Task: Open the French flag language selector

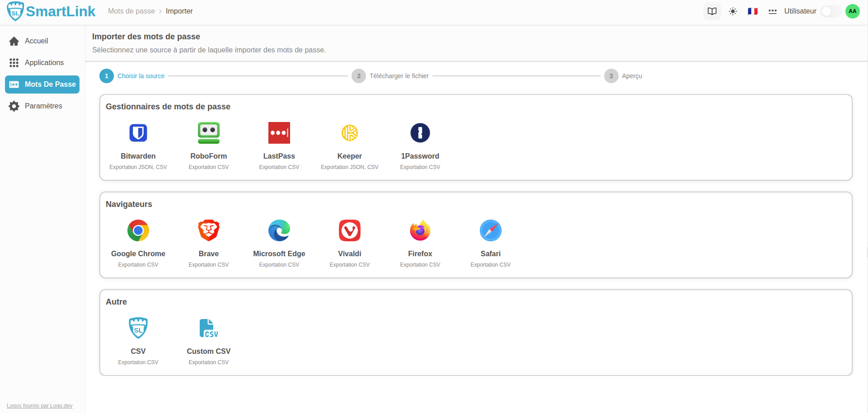Action: click(x=752, y=11)
